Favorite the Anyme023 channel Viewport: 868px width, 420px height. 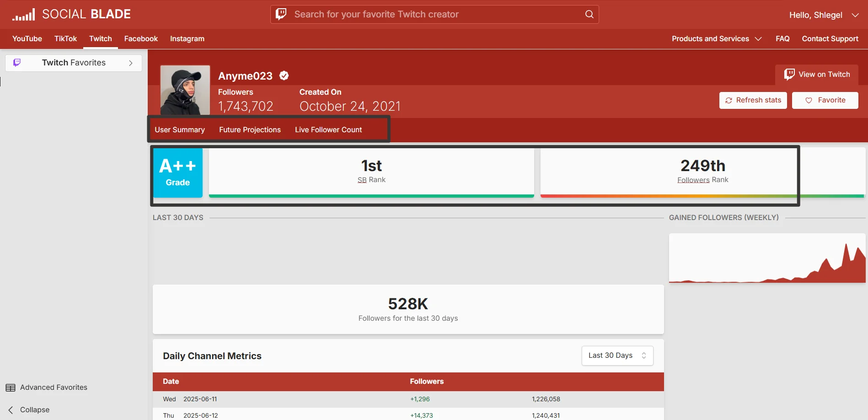coord(825,100)
